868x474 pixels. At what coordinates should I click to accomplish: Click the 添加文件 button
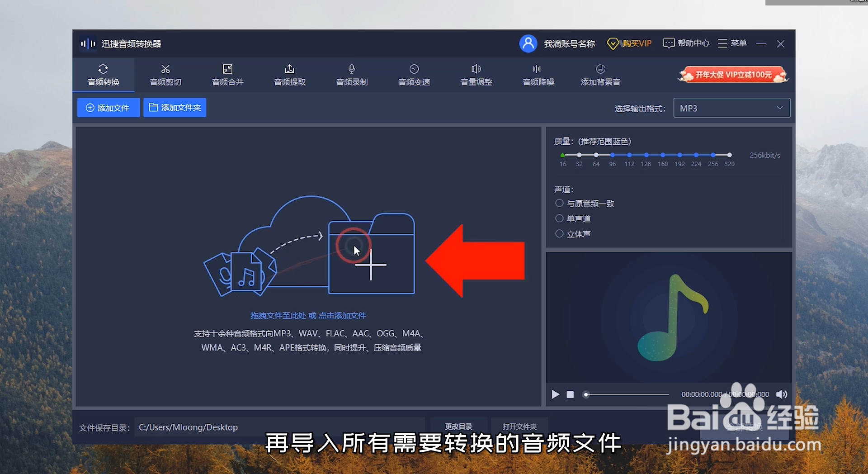click(108, 108)
